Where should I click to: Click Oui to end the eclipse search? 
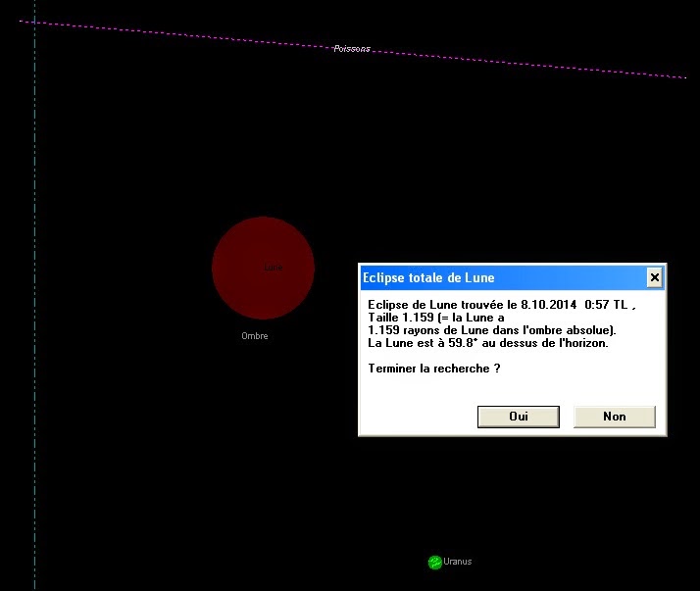pos(519,417)
